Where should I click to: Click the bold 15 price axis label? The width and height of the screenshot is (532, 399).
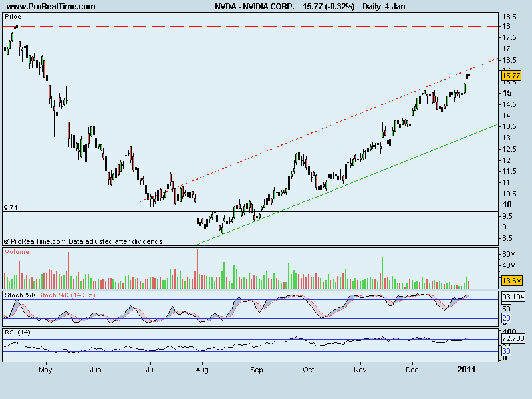[507, 93]
